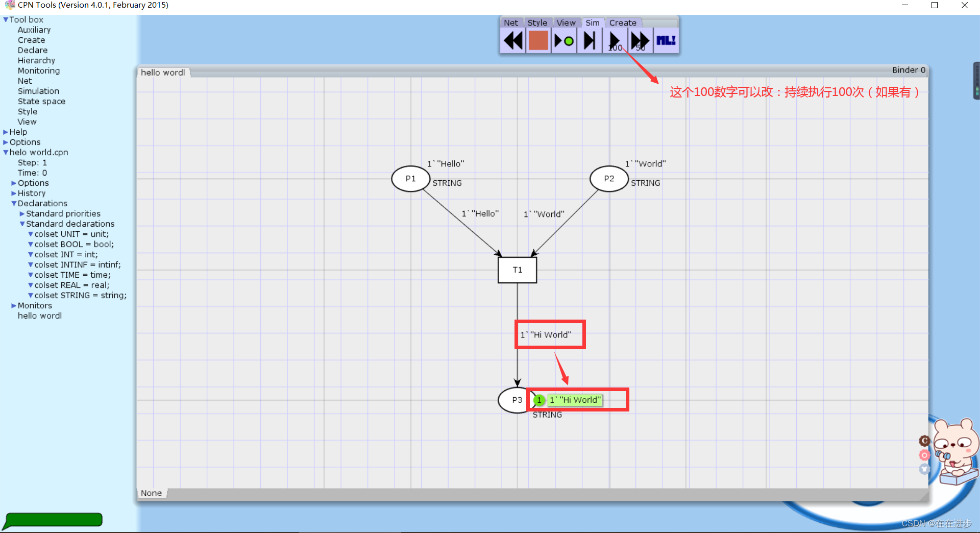Collapse the Tool box tree section
The image size is (980, 533).
point(5,19)
